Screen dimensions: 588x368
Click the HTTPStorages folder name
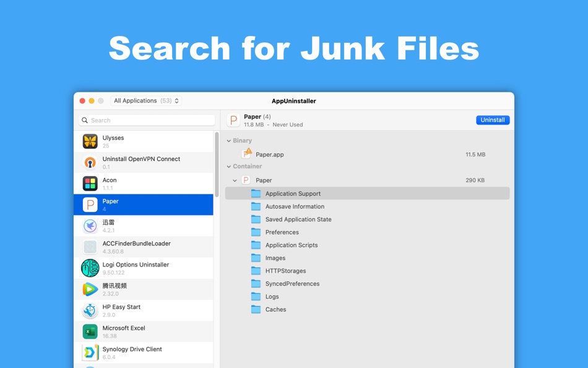(285, 271)
